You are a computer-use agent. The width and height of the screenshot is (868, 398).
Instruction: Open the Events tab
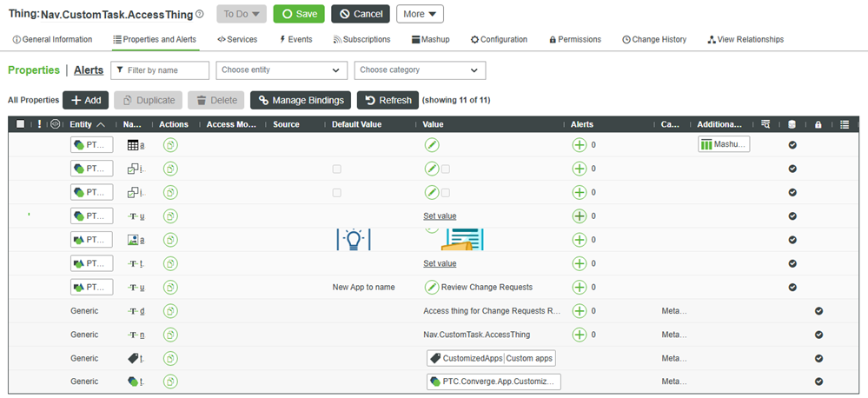tap(295, 39)
